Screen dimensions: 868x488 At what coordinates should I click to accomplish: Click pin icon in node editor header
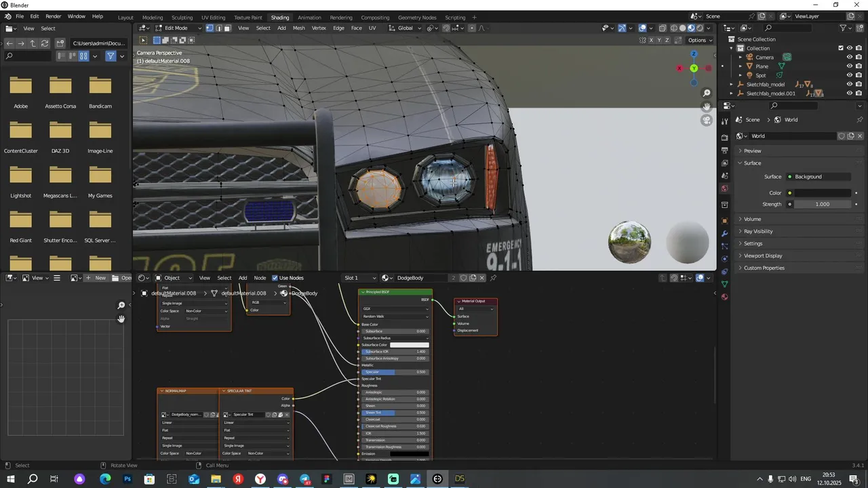coord(493,278)
